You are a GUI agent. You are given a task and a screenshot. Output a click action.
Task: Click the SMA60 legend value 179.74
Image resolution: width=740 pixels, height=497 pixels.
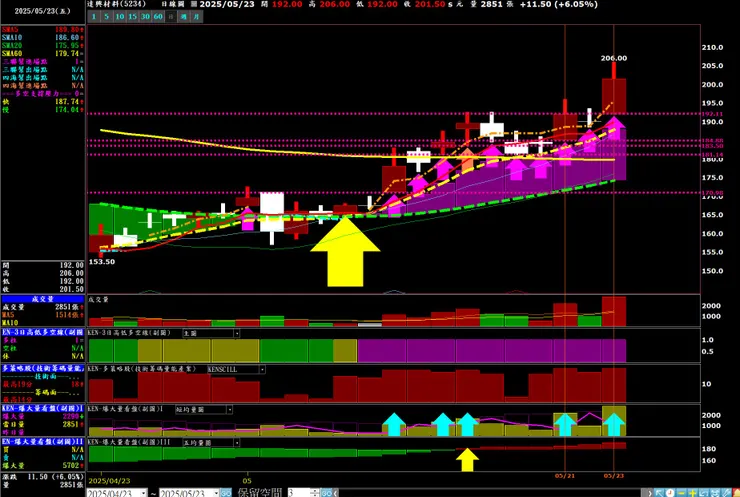69,53
